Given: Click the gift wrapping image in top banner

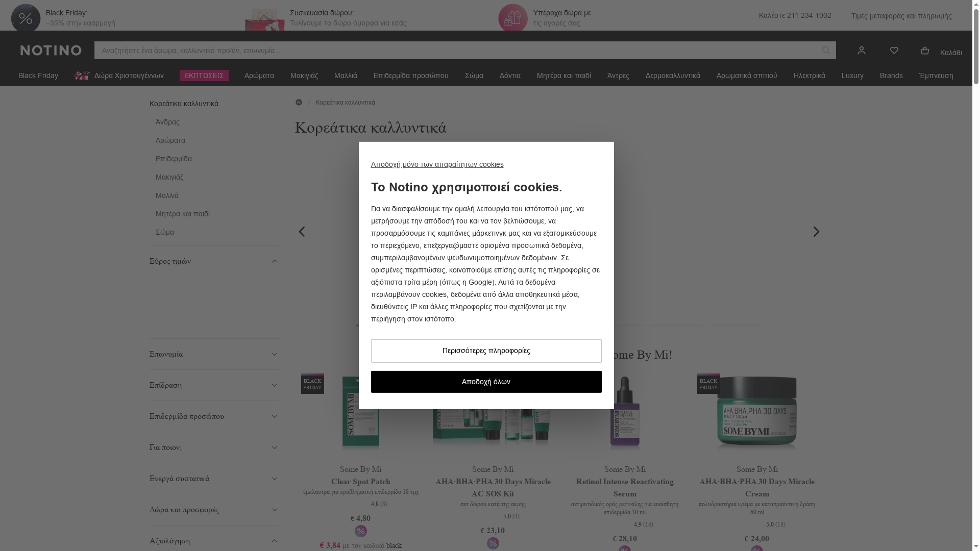Looking at the screenshot, I should pyautogui.click(x=264, y=20).
